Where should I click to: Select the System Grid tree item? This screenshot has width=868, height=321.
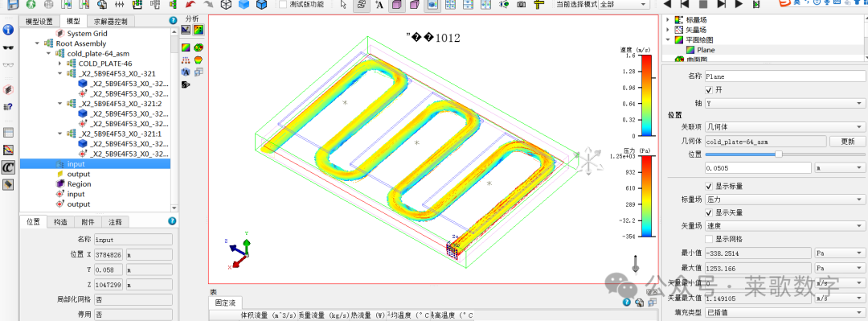pos(87,33)
